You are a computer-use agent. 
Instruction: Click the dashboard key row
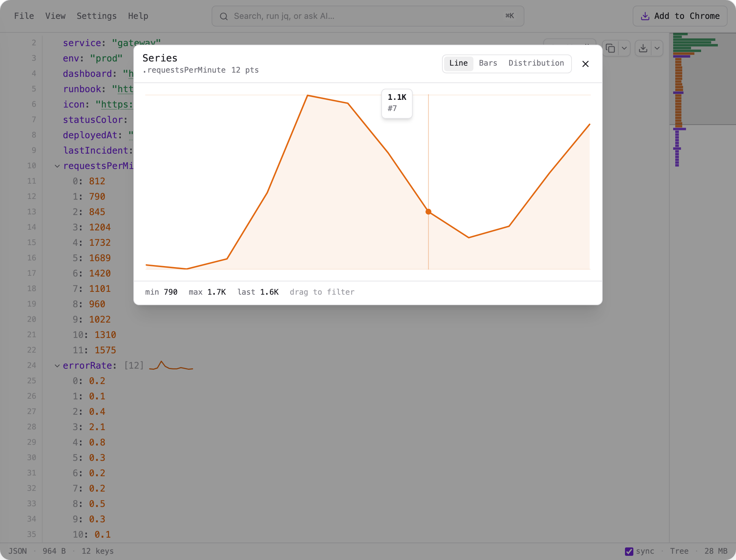click(87, 74)
